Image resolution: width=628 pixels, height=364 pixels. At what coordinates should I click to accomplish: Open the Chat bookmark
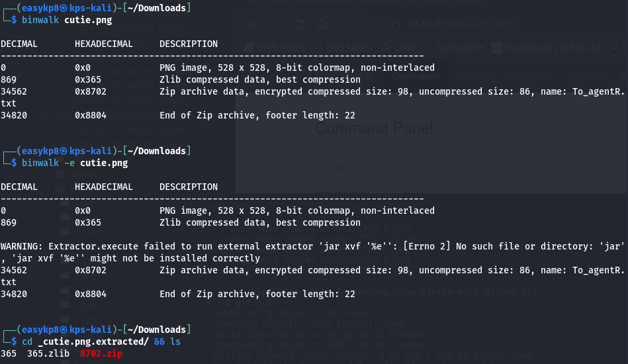coord(398,48)
